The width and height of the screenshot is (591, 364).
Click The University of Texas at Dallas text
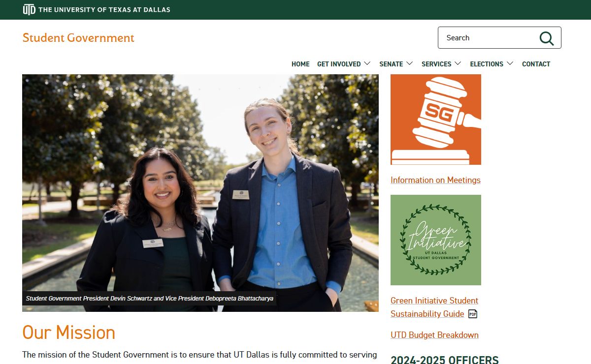(x=104, y=9)
